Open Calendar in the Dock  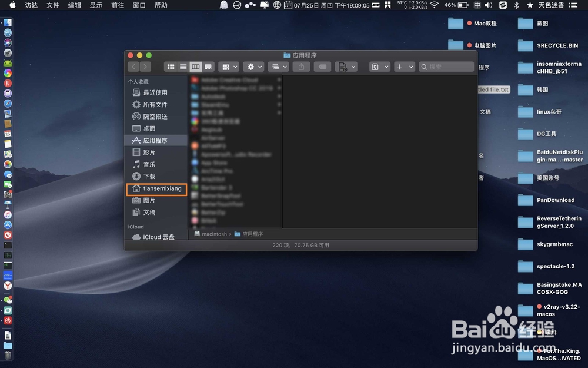coord(8,134)
